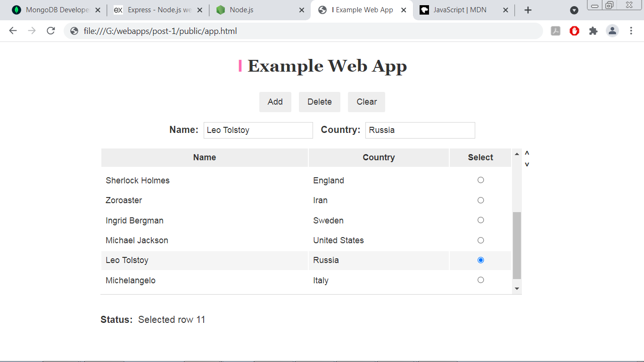Click the tab search dropdown arrow
644x362 pixels.
point(574,10)
